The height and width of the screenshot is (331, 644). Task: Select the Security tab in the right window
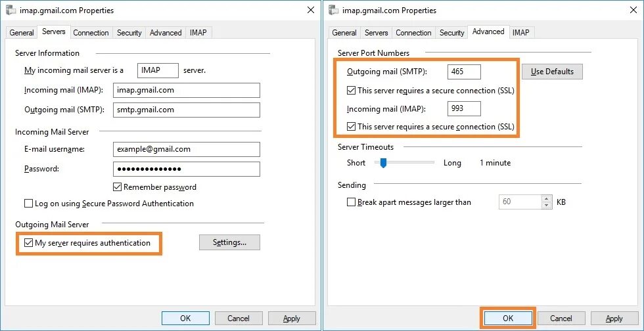(x=452, y=33)
